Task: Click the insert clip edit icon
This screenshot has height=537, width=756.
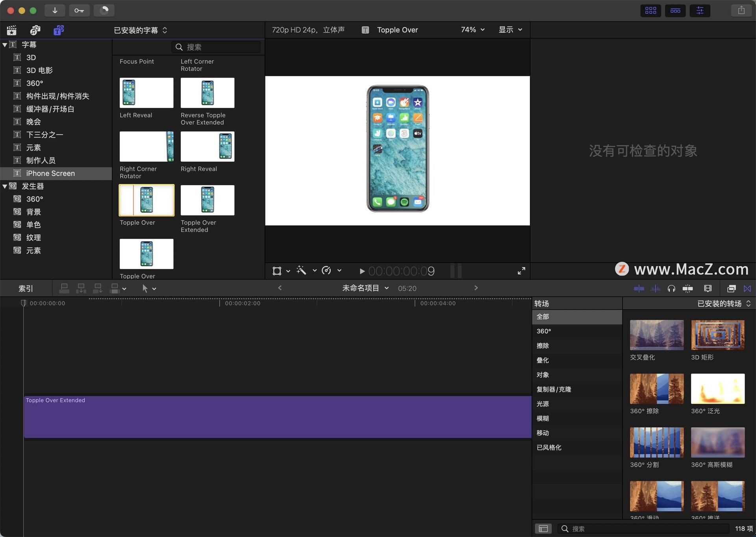Action: (81, 289)
